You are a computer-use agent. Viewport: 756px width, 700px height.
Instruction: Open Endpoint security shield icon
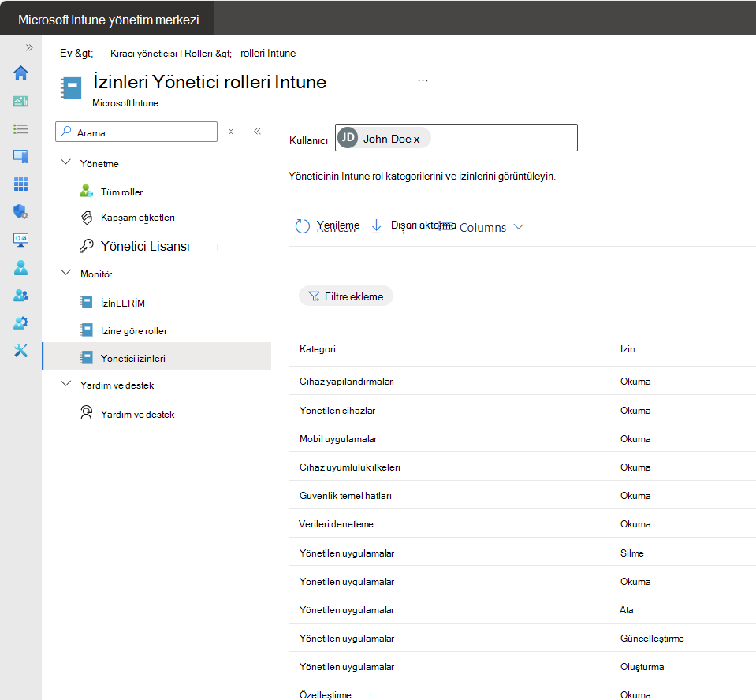click(20, 211)
